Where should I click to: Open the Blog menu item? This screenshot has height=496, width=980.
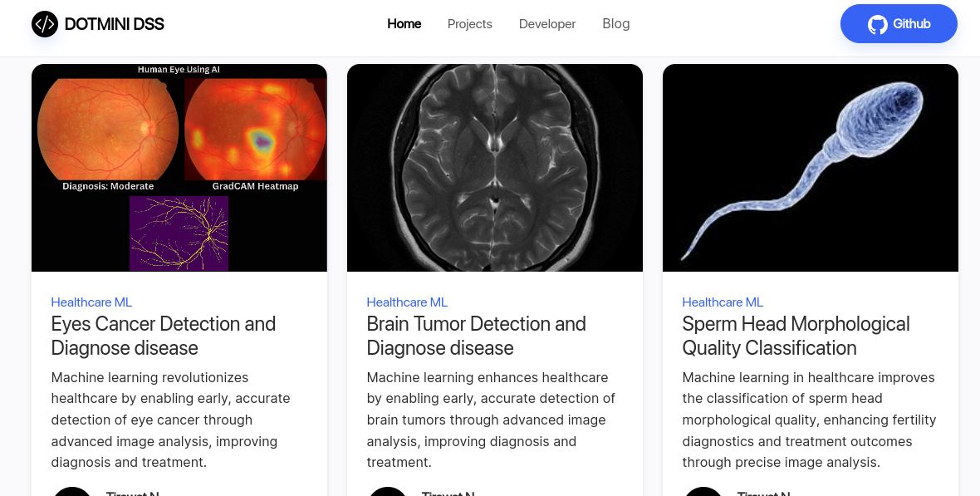pyautogui.click(x=615, y=24)
